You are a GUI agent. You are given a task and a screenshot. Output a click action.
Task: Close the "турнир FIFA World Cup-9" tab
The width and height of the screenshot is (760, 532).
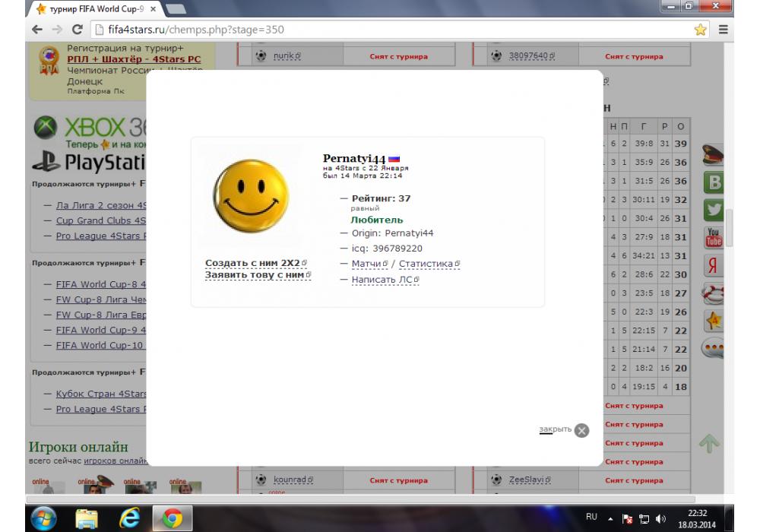(153, 8)
